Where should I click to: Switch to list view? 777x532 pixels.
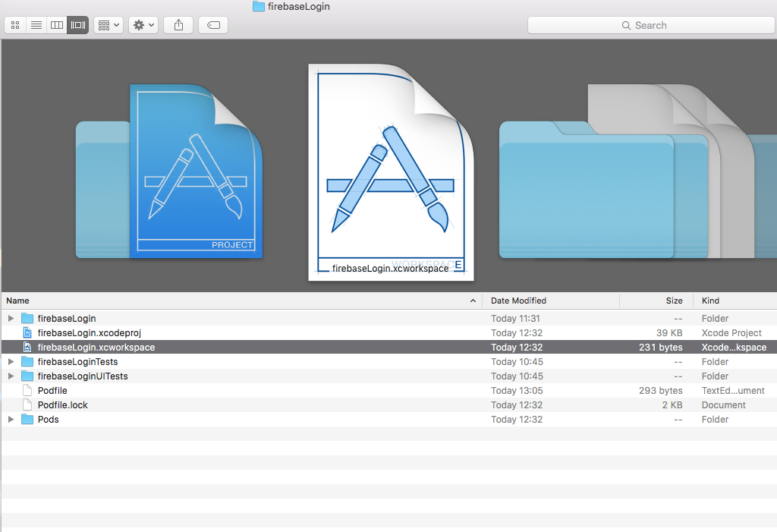tap(36, 25)
